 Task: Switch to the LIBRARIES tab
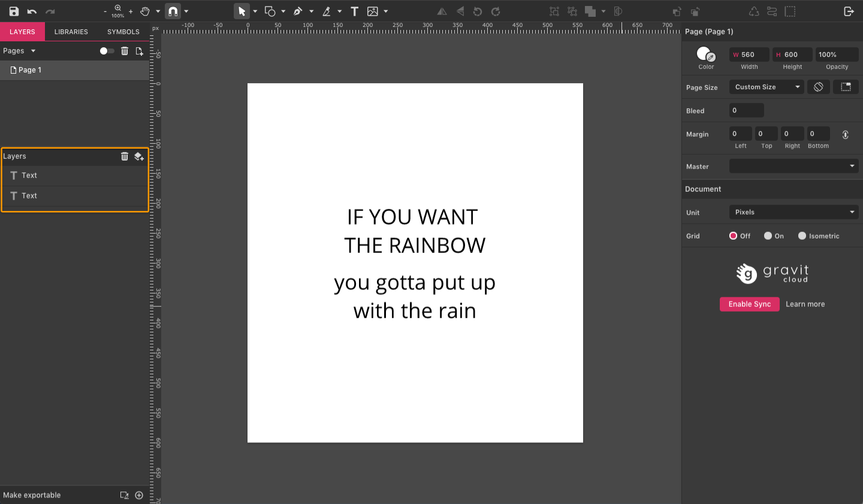click(x=71, y=32)
